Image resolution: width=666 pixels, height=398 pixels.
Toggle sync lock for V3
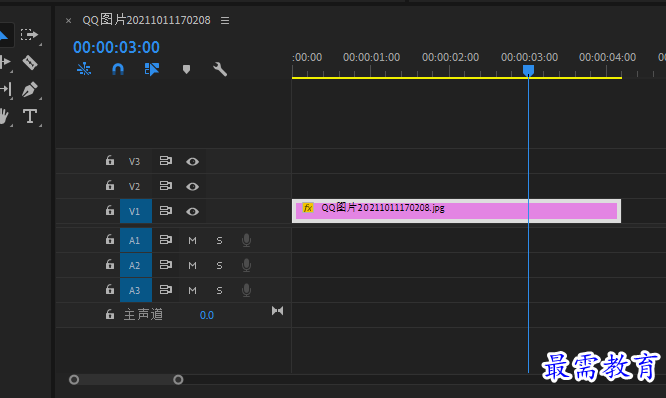click(166, 161)
